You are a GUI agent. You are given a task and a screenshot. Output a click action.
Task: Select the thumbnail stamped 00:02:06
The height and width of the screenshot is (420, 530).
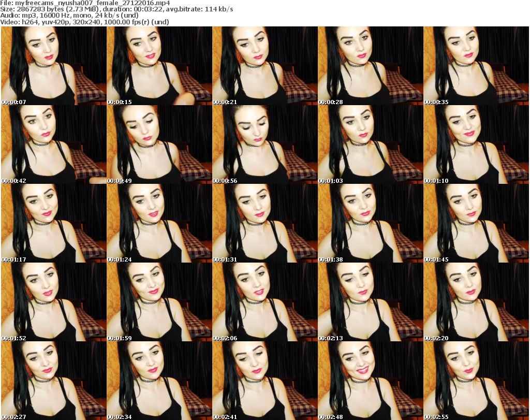tap(264, 302)
